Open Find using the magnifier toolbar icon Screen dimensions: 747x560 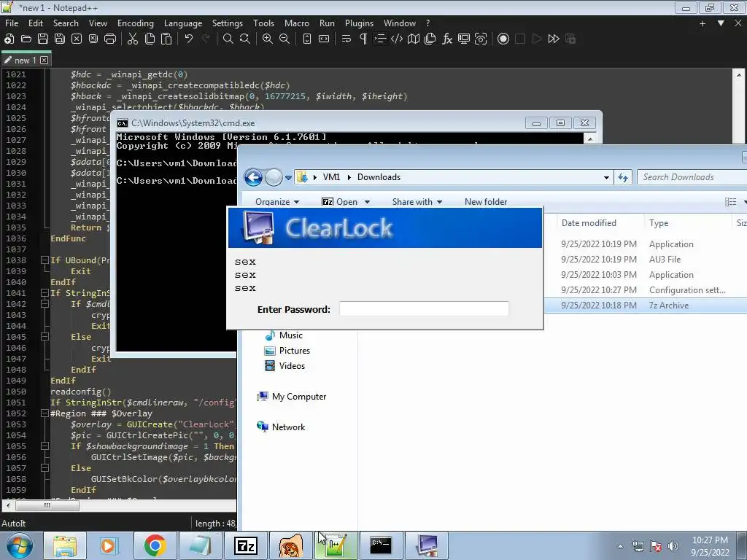[228, 39]
